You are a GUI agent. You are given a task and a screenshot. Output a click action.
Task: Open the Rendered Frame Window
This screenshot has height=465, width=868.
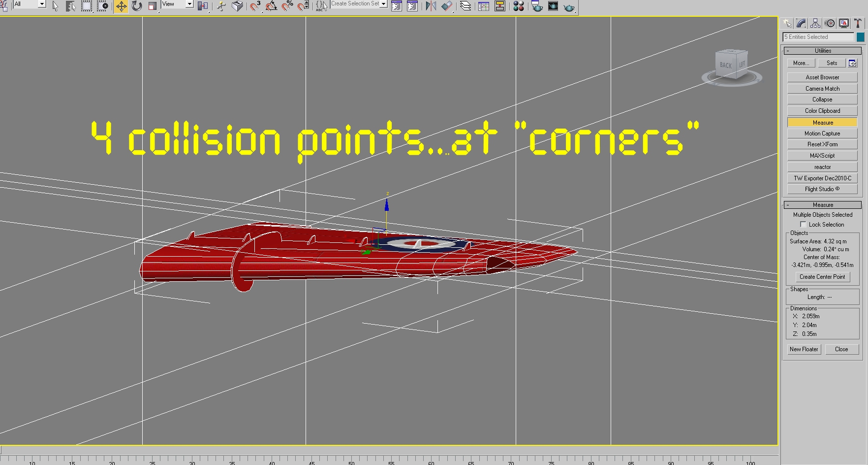[553, 6]
